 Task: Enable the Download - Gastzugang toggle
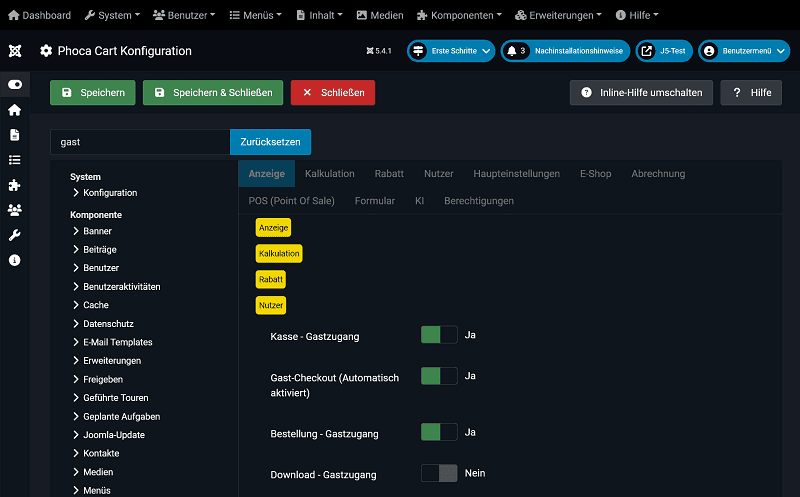(439, 473)
